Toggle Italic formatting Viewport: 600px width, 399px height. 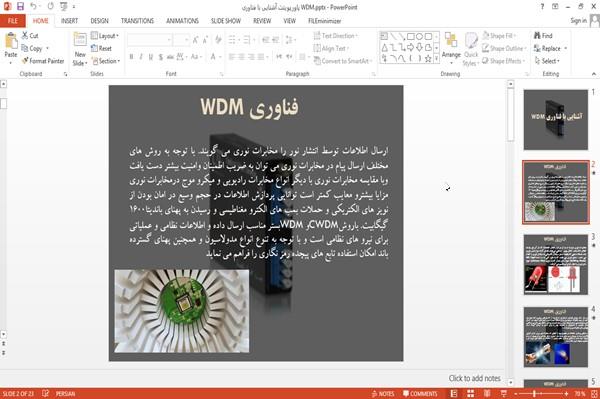click(x=141, y=57)
